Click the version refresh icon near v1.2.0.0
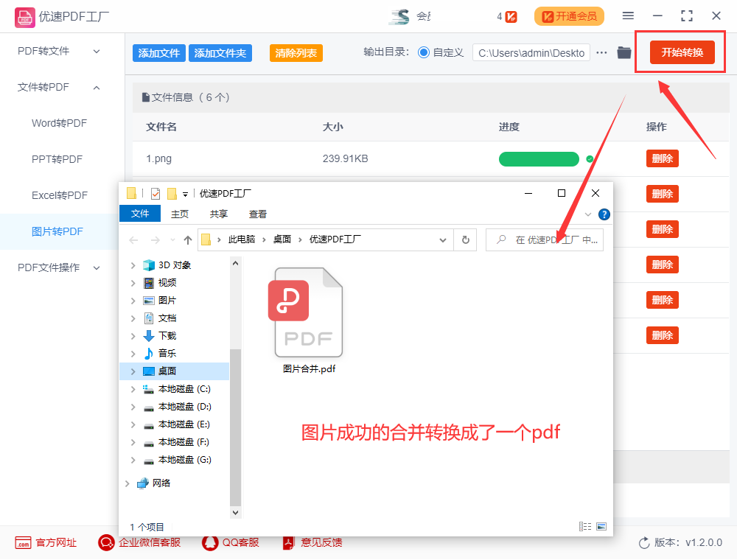The image size is (737, 560). tap(644, 543)
